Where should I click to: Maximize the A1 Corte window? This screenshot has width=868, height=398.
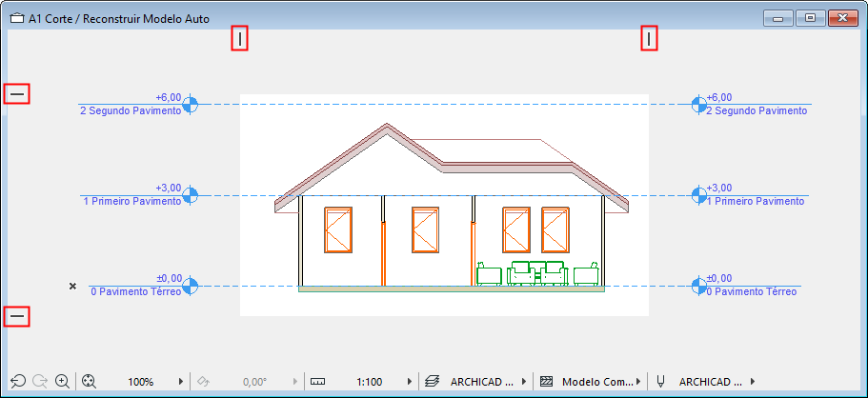click(810, 18)
